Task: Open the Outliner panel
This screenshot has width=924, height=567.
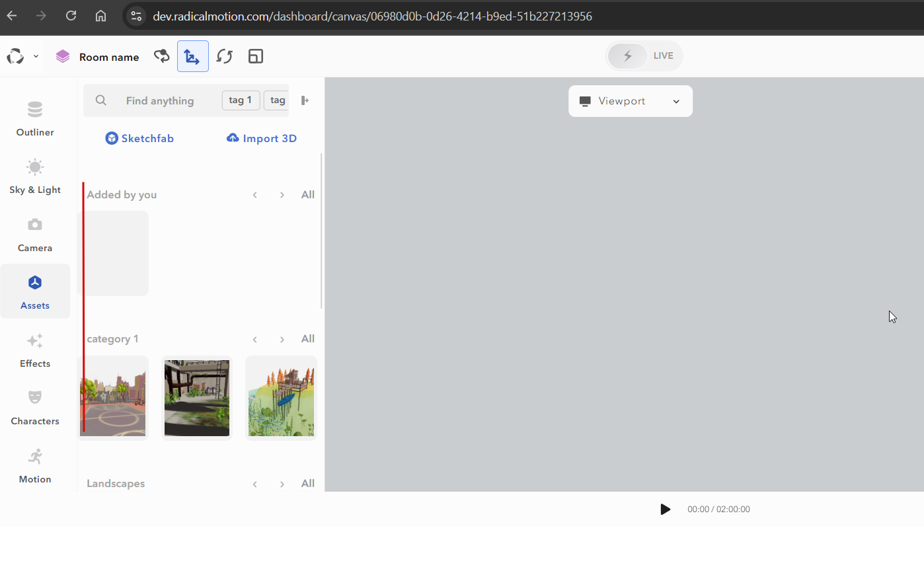Action: tap(35, 119)
